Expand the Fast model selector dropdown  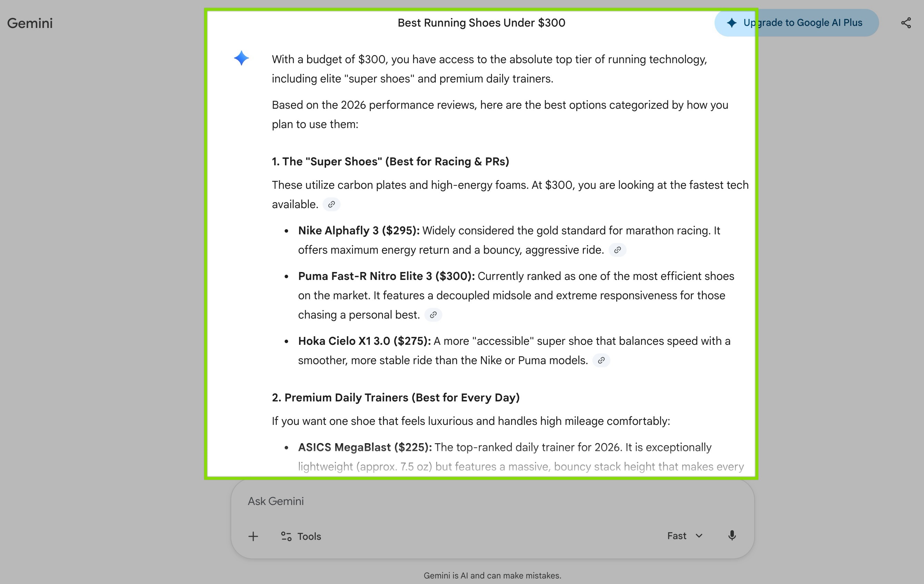685,536
